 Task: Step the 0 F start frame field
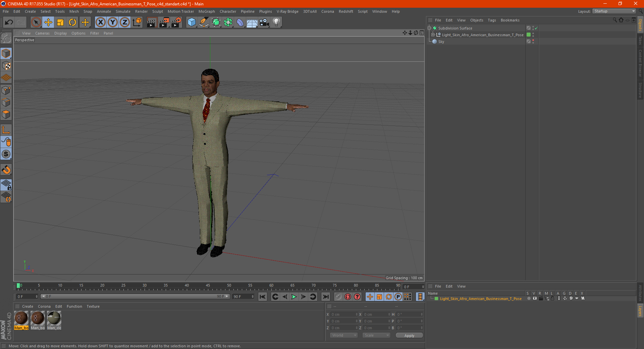tap(37, 297)
